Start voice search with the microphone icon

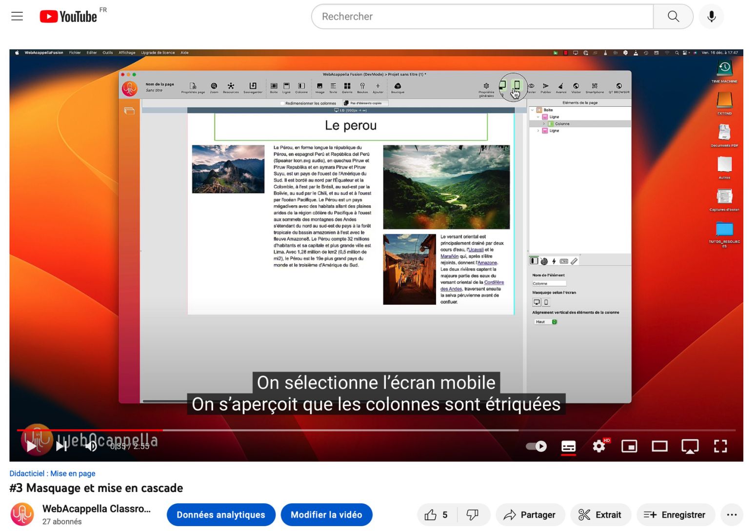click(x=711, y=17)
